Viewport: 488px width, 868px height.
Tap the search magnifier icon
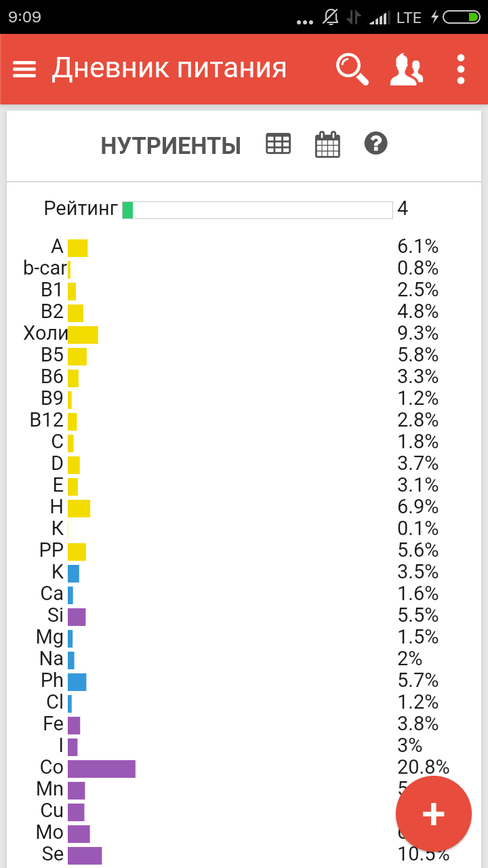tap(352, 69)
